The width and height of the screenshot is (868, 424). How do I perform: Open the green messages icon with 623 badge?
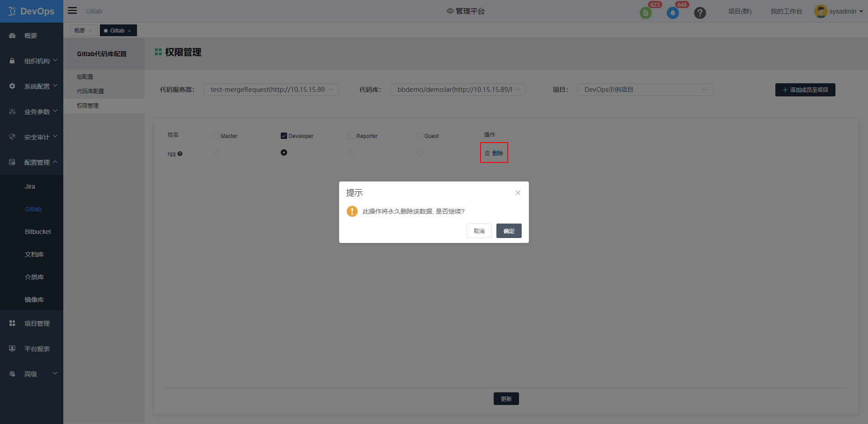coord(646,13)
